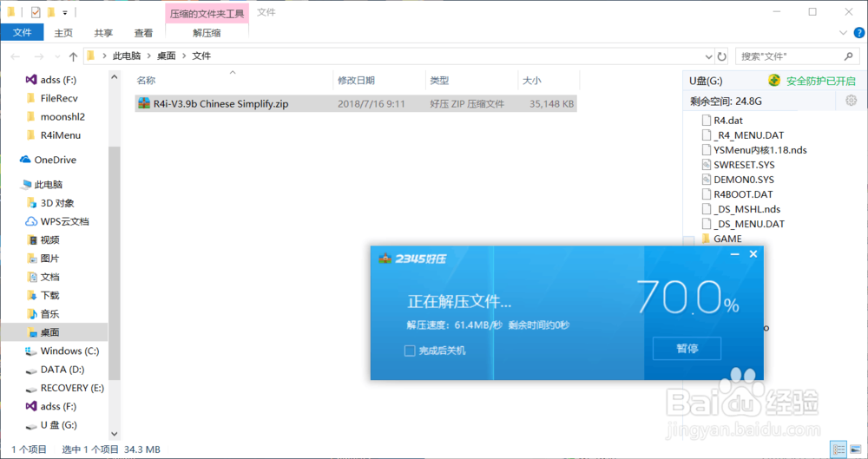Click the RECOVERY (E:) drive icon
868x459 pixels.
pyautogui.click(x=31, y=389)
